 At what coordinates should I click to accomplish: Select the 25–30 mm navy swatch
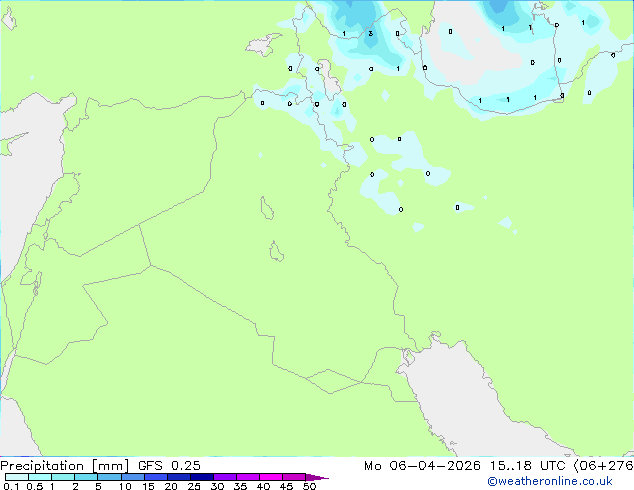coord(201,477)
